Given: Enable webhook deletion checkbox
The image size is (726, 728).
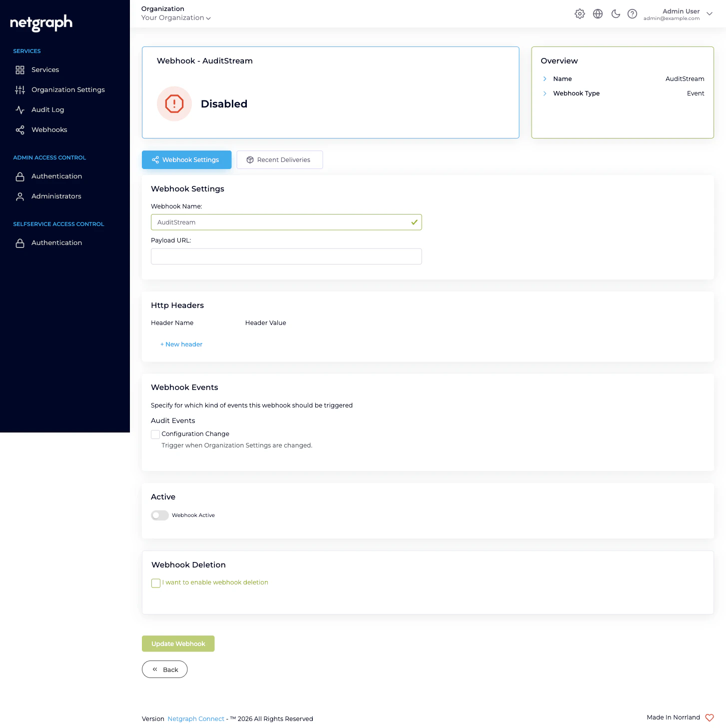Looking at the screenshot, I should (x=155, y=583).
